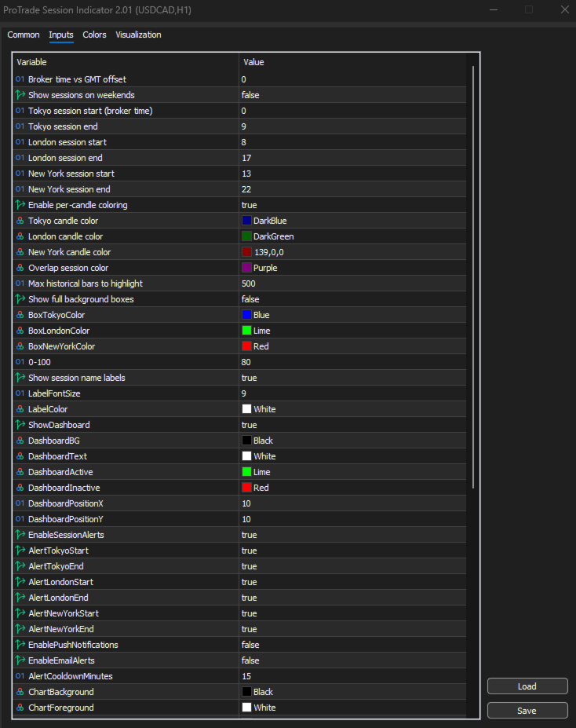Click the London session start value field
The height and width of the screenshot is (728, 576).
352,142
